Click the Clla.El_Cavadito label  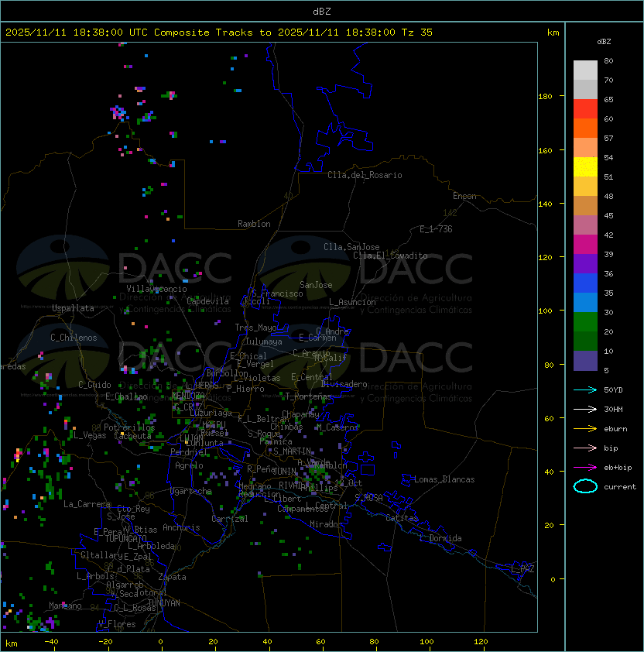tap(390, 256)
